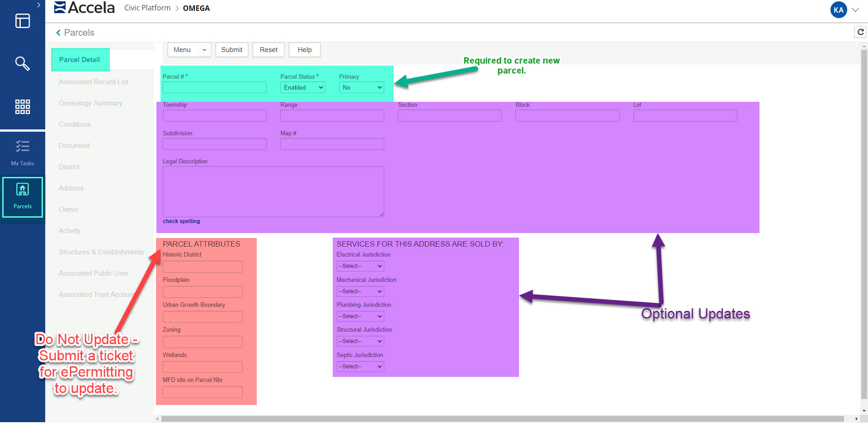The width and height of the screenshot is (868, 424).
Task: Click the check spelling link
Action: [181, 221]
